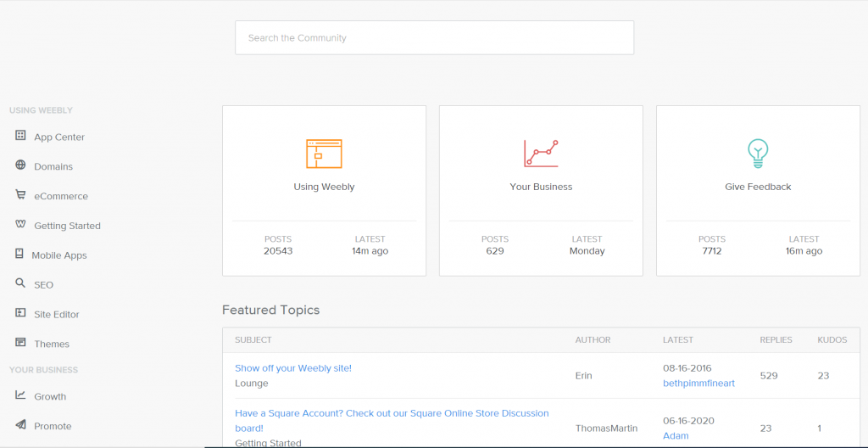Click the eCommerce shopping cart icon

point(20,194)
